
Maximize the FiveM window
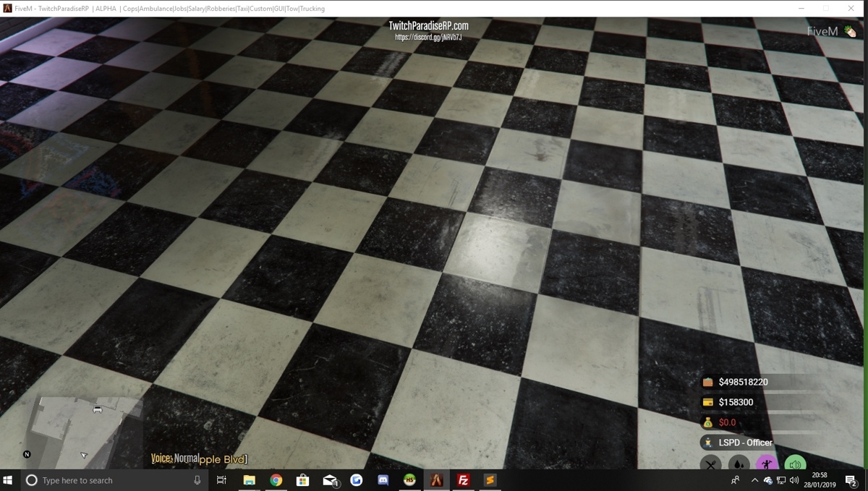tap(826, 8)
